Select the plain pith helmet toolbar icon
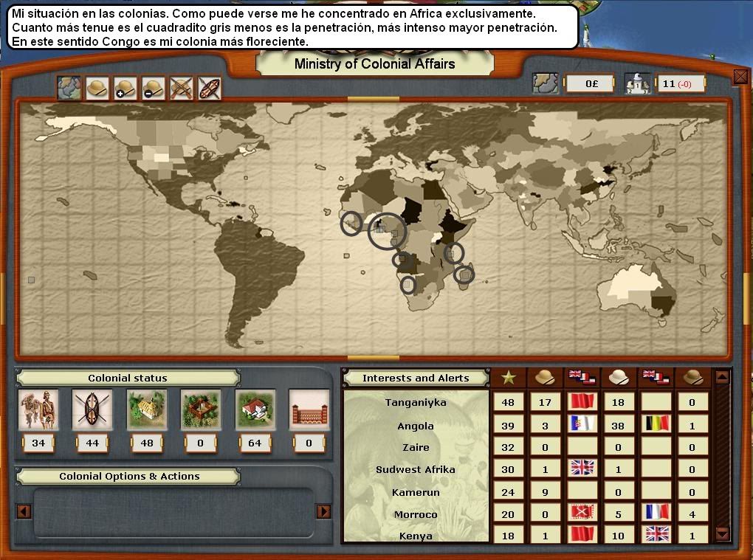 97,88
